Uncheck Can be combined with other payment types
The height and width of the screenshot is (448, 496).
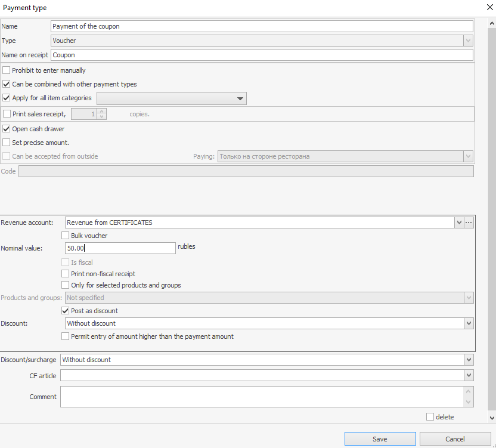click(x=7, y=84)
